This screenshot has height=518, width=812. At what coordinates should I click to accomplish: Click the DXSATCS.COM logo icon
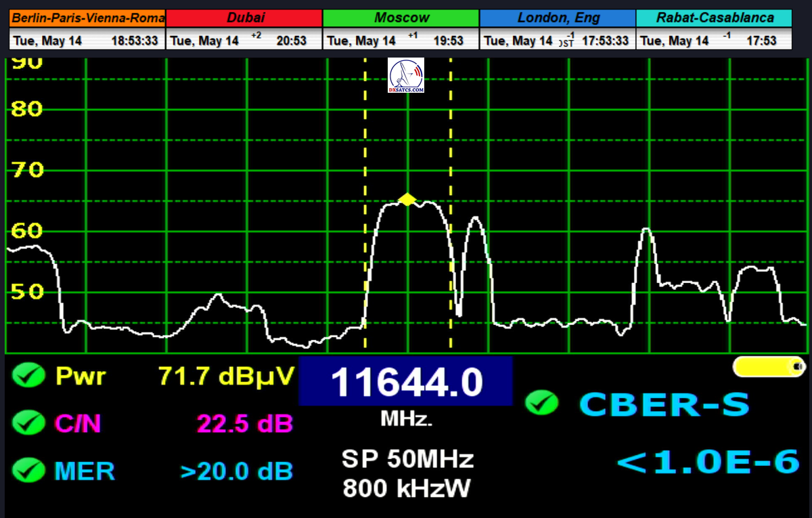[x=406, y=75]
